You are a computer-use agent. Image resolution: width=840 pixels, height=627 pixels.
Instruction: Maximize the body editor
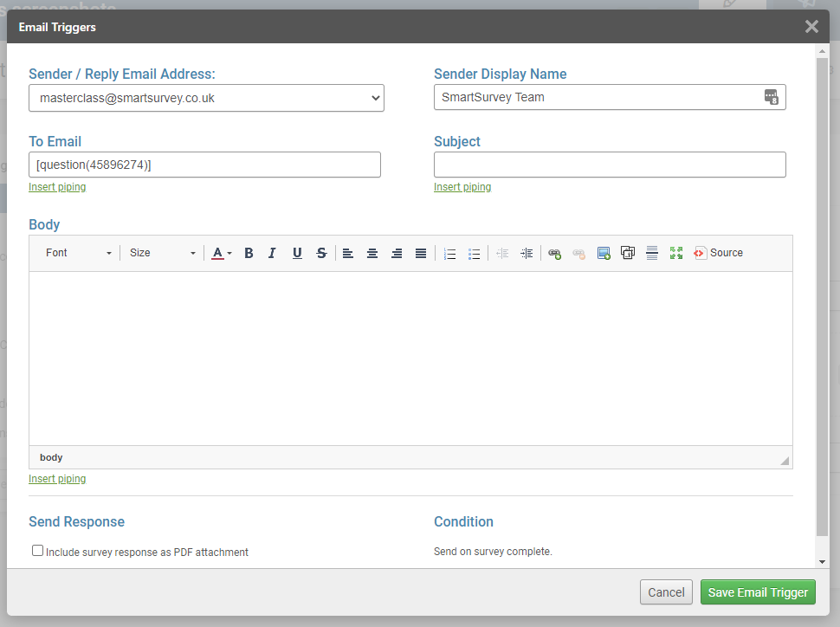click(x=676, y=253)
